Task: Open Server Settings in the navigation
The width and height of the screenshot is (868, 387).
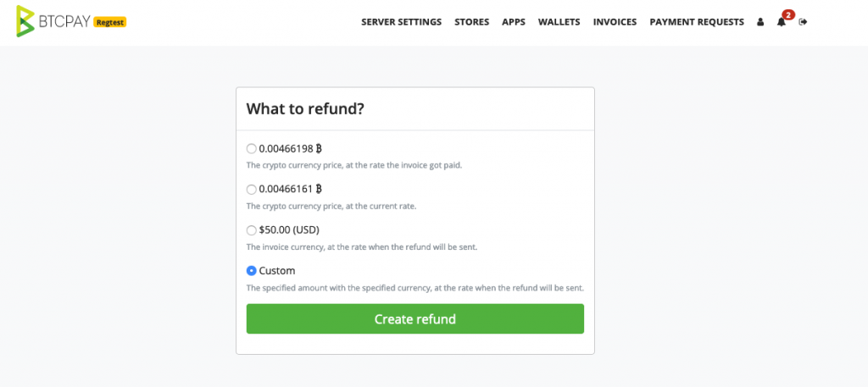Action: 401,22
